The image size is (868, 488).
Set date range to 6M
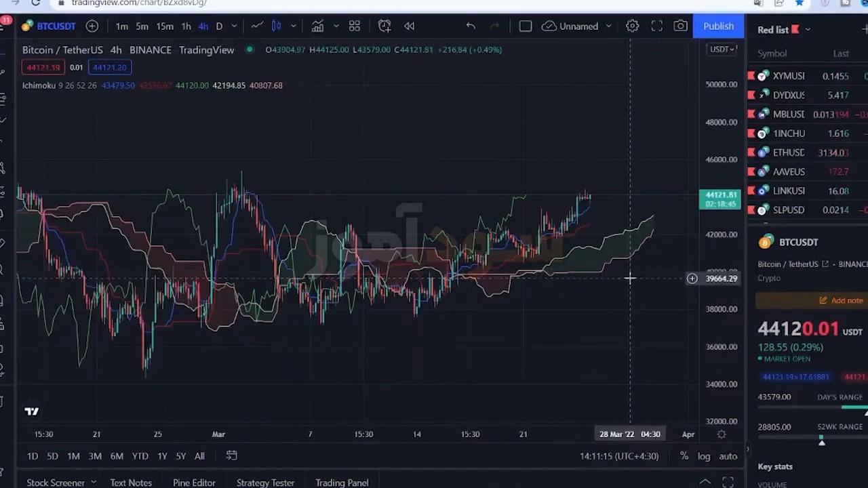pyautogui.click(x=117, y=456)
